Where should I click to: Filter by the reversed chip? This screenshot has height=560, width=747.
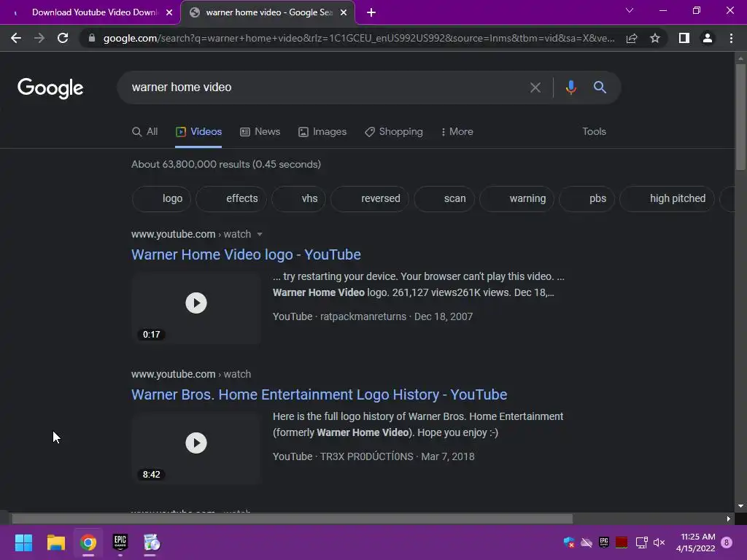[x=370, y=198]
